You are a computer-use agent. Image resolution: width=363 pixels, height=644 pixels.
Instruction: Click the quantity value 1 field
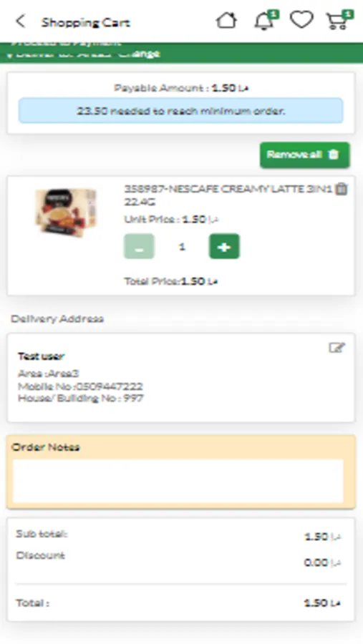182,246
